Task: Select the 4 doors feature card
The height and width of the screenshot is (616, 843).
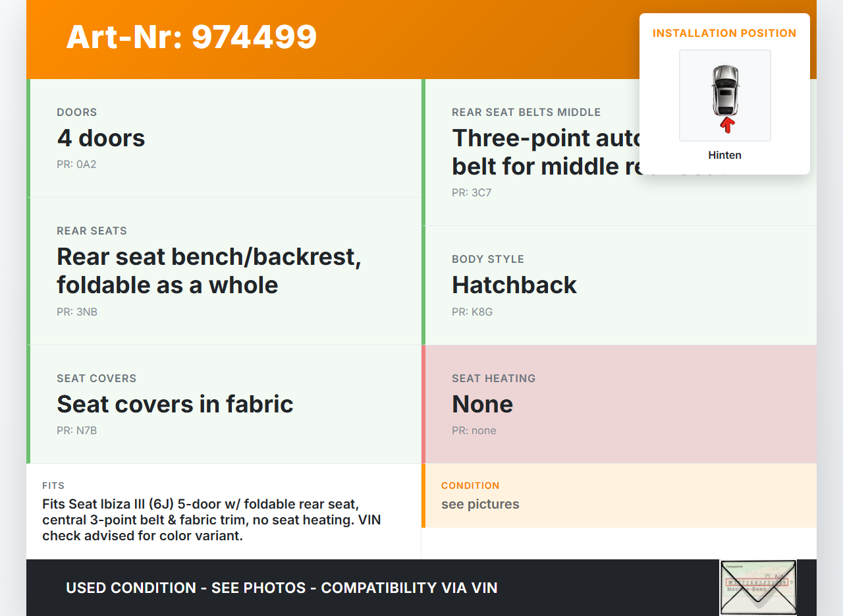Action: pyautogui.click(x=225, y=138)
